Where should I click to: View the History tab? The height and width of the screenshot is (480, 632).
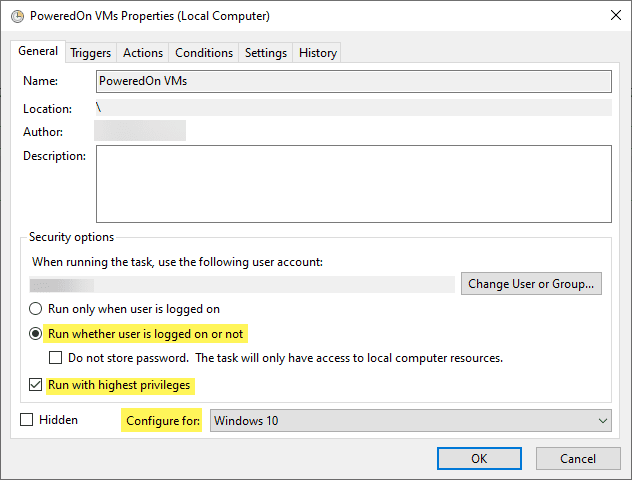coord(318,53)
